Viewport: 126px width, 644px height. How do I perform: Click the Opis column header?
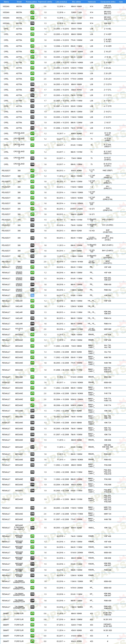tap(121, 2)
